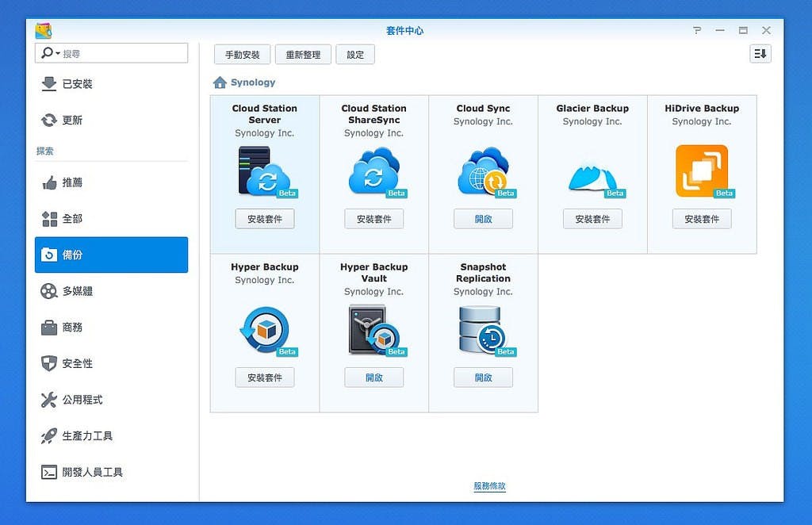The width and height of the screenshot is (812, 525).
Task: Go to the 更新 updates section
Action: click(x=111, y=120)
